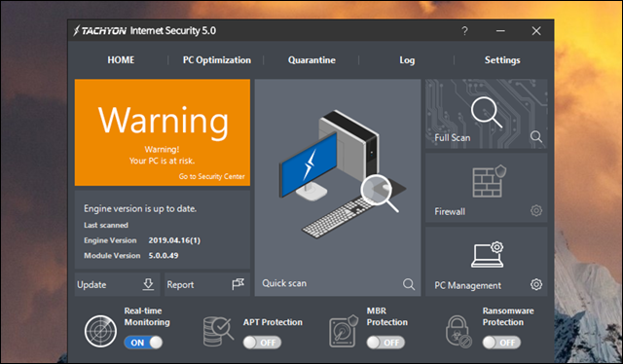Click the Update button
The width and height of the screenshot is (623, 364).
117,284
